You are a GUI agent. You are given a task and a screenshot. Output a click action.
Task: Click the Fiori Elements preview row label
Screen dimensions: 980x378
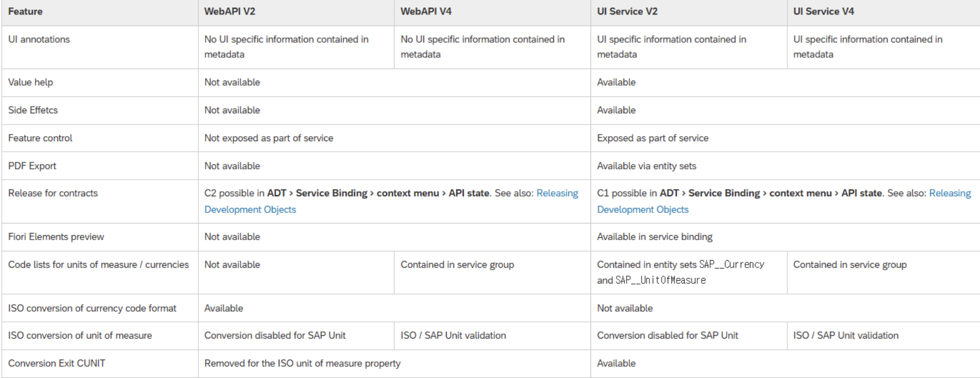pyautogui.click(x=56, y=237)
